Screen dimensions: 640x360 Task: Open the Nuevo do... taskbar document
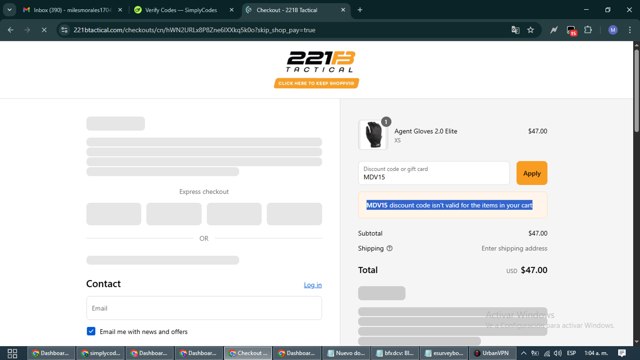(x=346, y=353)
